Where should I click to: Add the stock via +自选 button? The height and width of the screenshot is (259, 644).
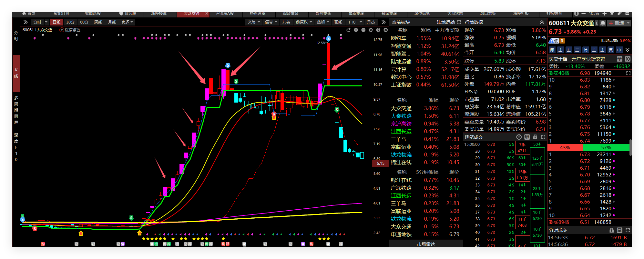coord(616,23)
